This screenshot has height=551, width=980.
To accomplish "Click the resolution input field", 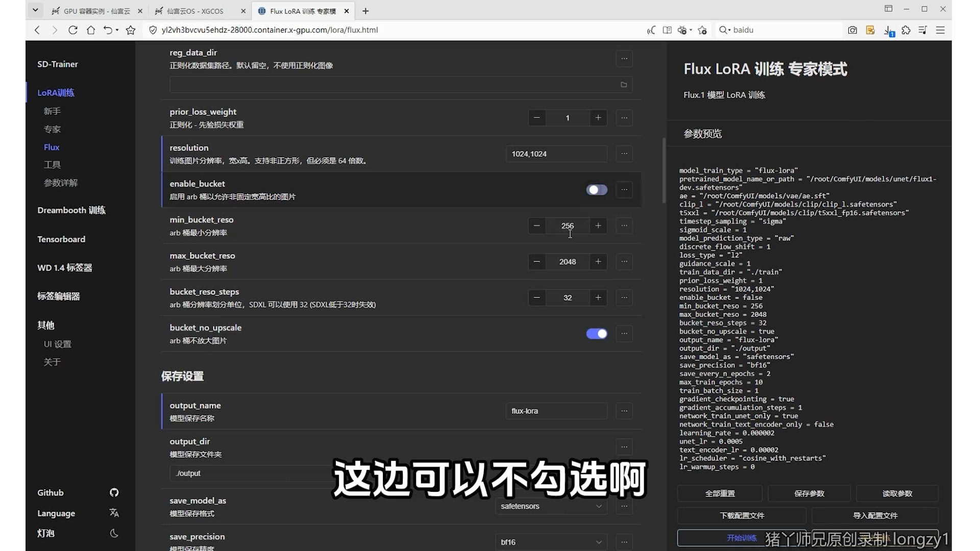I will 556,154.
